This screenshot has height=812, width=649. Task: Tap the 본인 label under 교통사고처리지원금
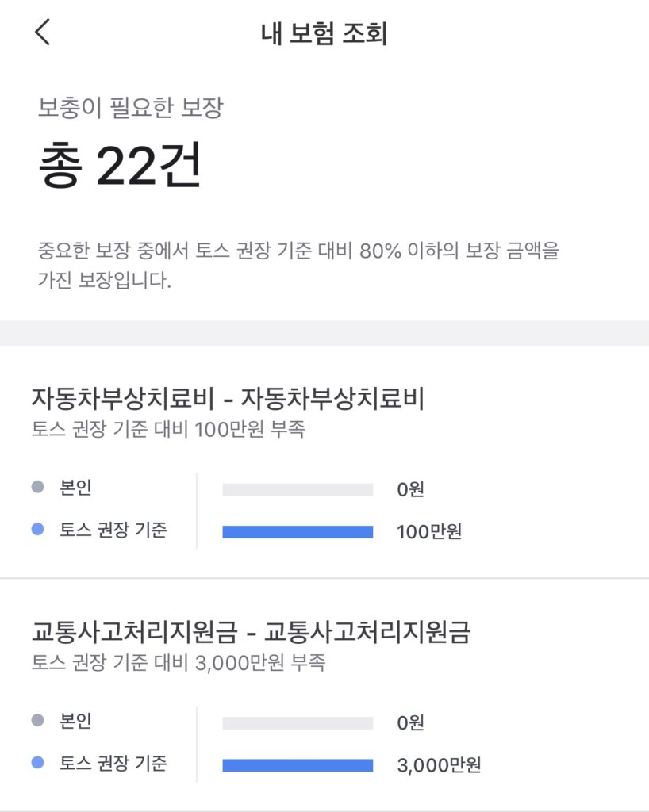point(76,721)
